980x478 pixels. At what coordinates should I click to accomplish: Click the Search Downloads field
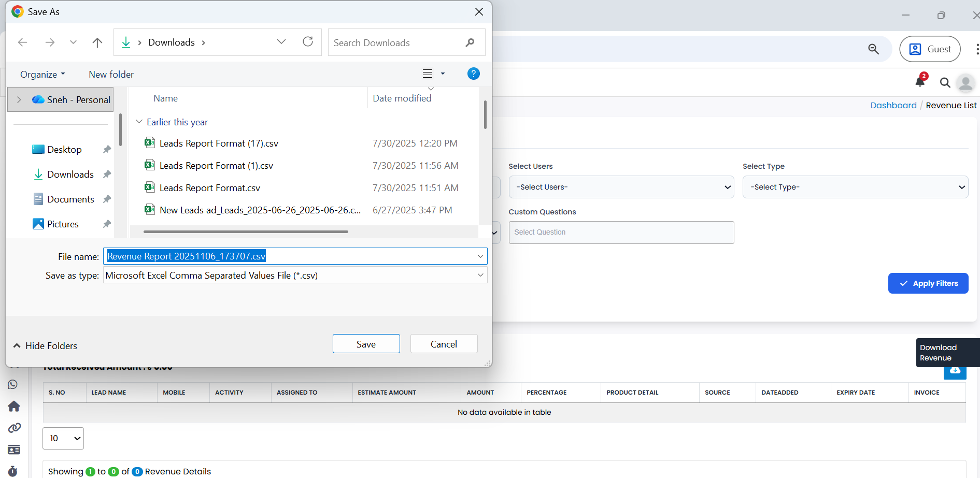[396, 42]
